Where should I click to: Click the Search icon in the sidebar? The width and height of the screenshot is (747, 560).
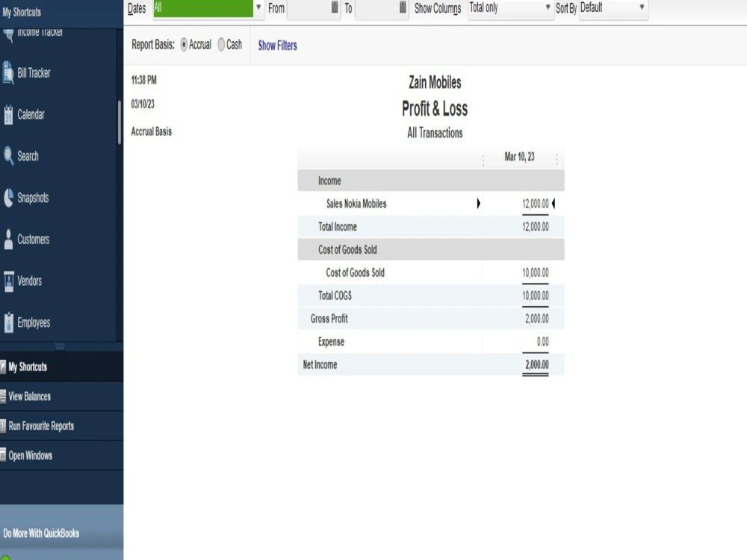click(x=30, y=156)
